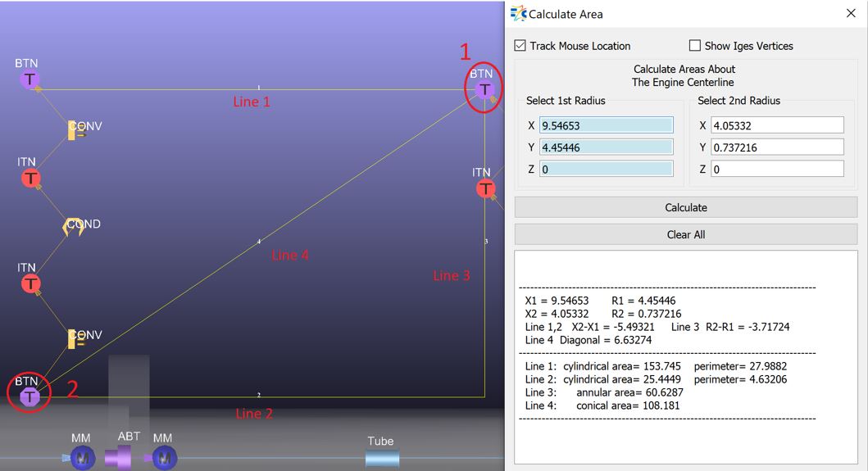Focus the 1st Radius Y input field

(607, 147)
